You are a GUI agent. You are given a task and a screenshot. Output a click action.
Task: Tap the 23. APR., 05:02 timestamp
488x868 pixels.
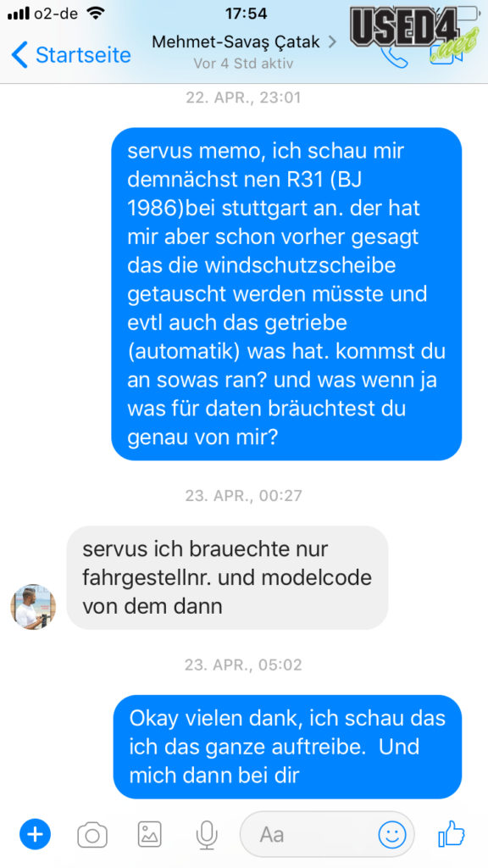pyautogui.click(x=243, y=665)
